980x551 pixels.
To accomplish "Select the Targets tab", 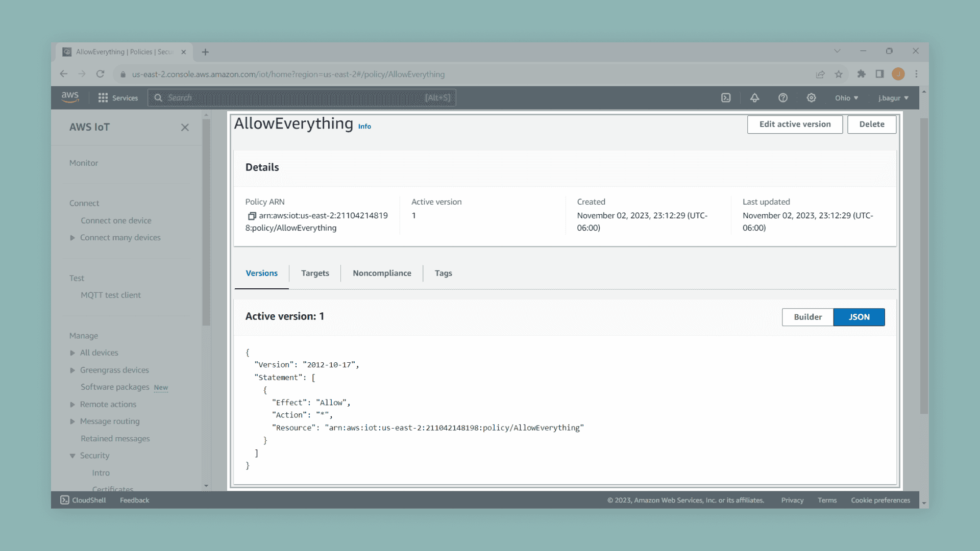I will tap(315, 273).
